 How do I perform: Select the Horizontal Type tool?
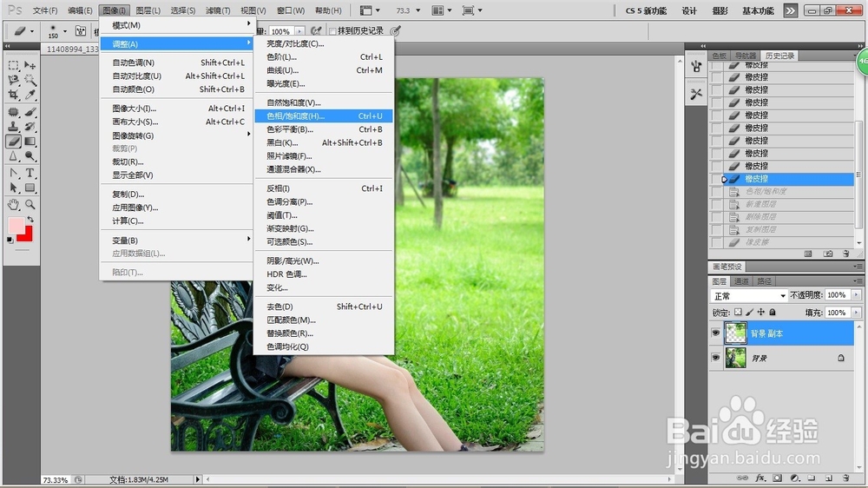point(30,174)
